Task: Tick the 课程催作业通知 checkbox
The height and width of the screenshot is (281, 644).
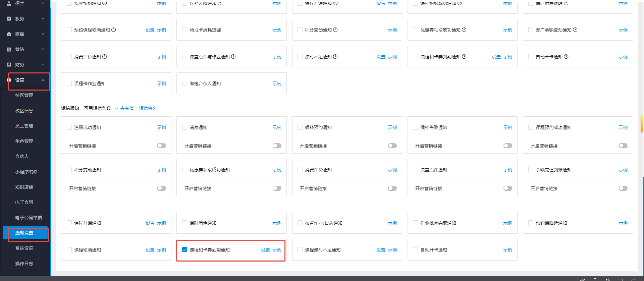Action: pos(69,83)
